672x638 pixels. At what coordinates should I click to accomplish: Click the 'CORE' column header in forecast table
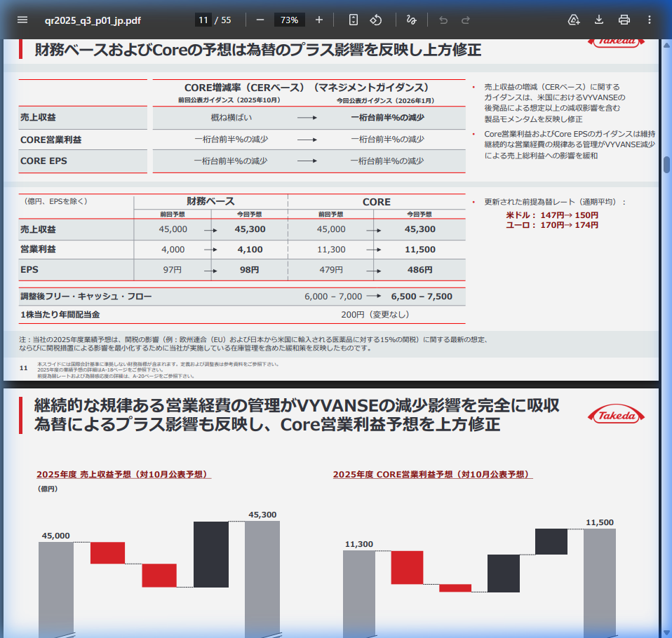[376, 202]
